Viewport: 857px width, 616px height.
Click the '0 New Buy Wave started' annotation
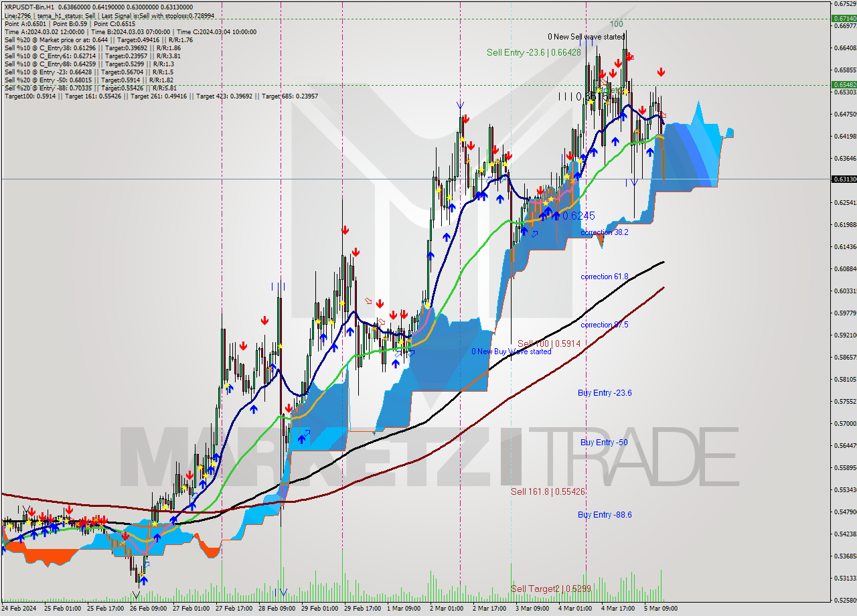click(512, 352)
